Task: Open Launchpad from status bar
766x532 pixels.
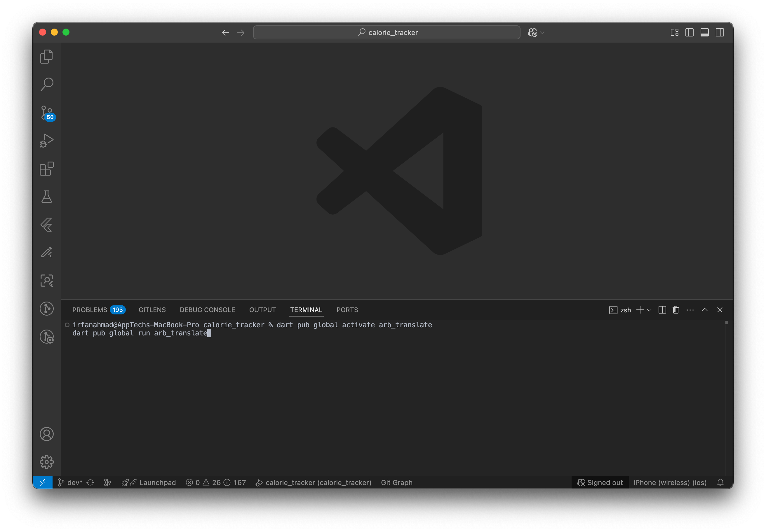Action: pyautogui.click(x=149, y=482)
